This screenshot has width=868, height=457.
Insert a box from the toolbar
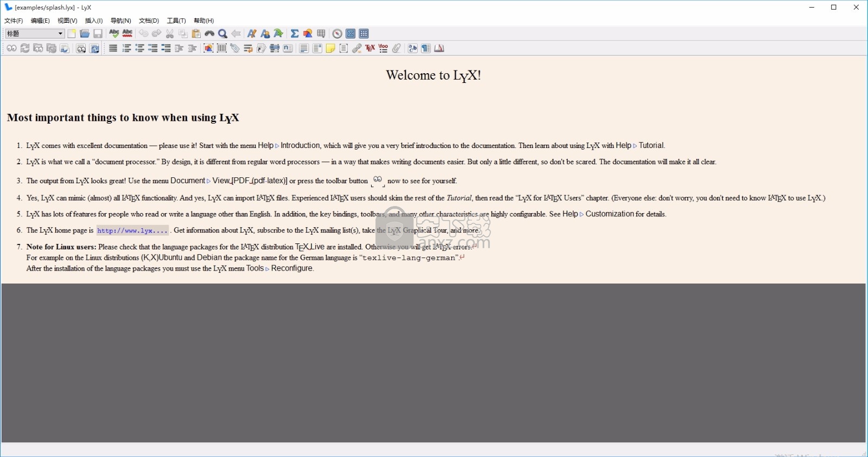[343, 48]
